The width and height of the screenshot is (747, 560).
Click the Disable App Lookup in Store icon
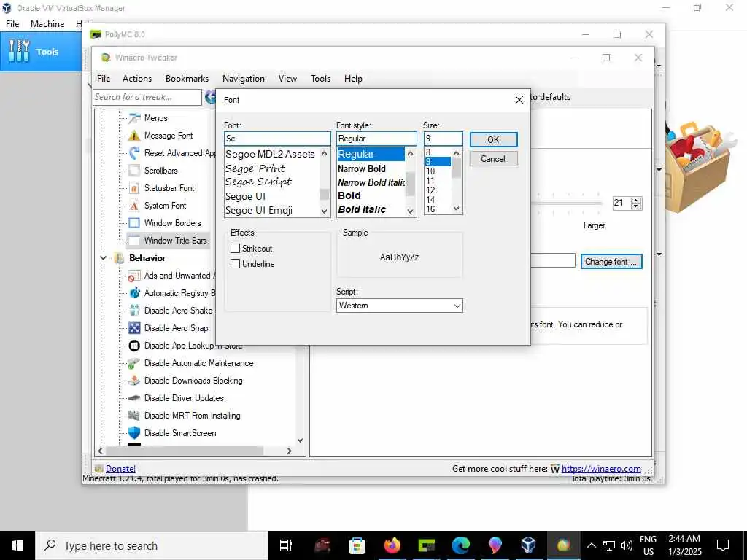point(134,346)
